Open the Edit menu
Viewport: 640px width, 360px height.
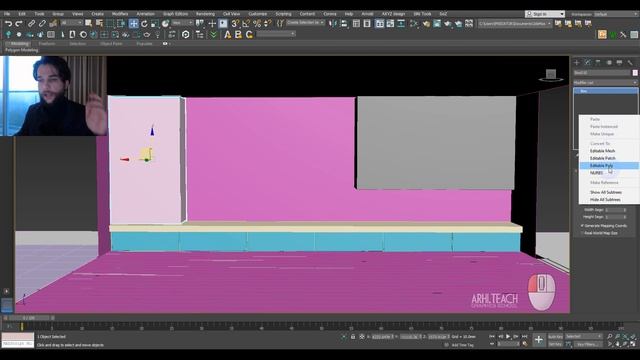pyautogui.click(x=22, y=14)
